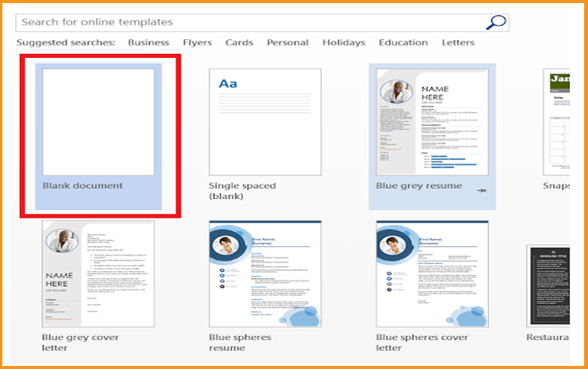
Task: Search suggested category Flyers
Action: coord(198,43)
